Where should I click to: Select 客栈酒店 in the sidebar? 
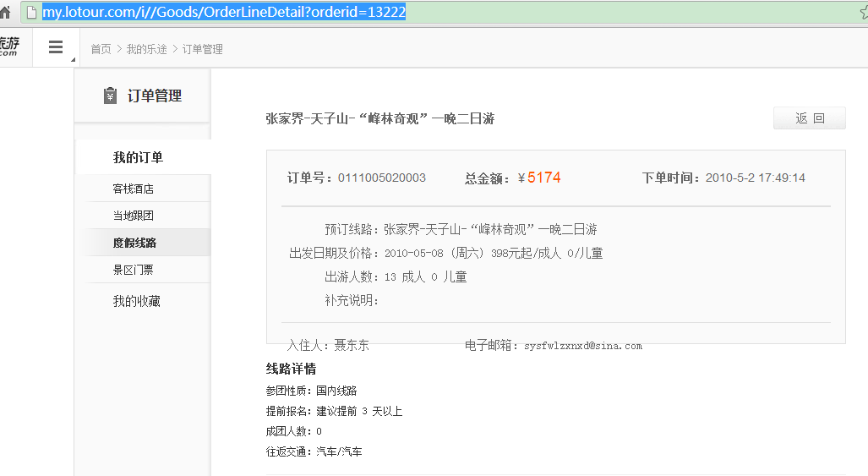tap(134, 189)
